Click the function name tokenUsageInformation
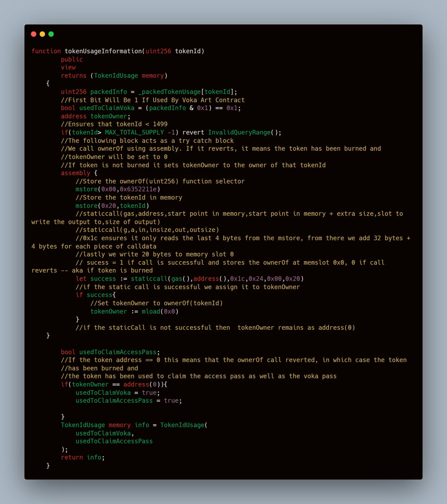This screenshot has height=504, width=447. (103, 51)
